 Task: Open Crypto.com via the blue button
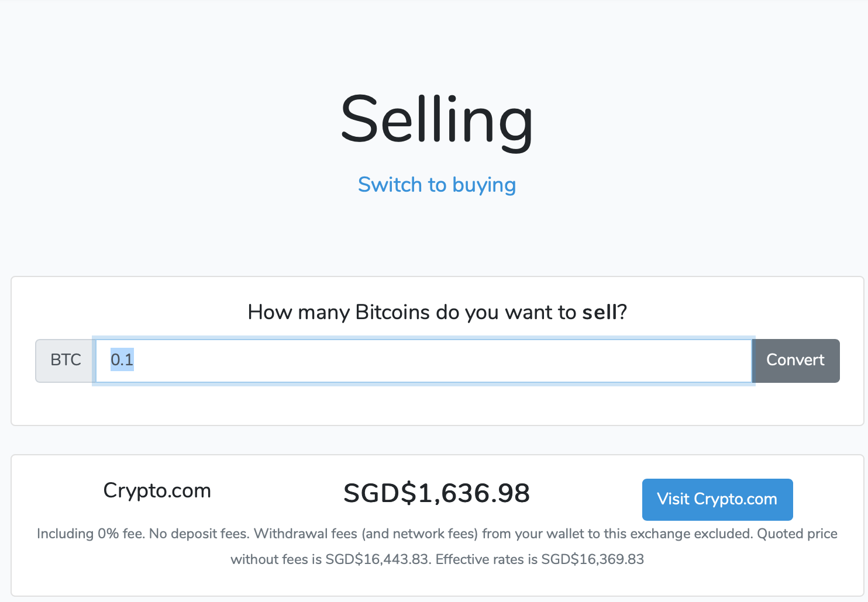point(717,499)
